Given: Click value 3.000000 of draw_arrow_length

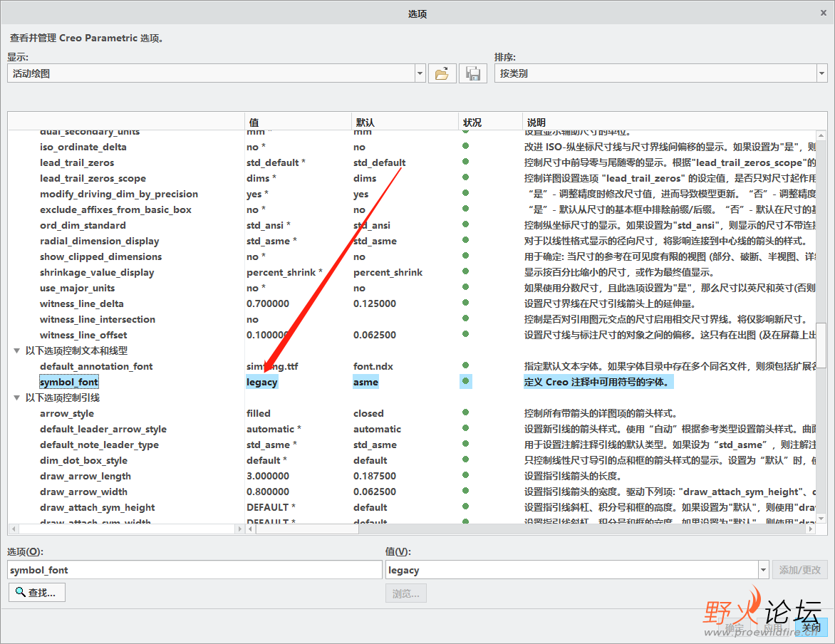Looking at the screenshot, I should [268, 476].
